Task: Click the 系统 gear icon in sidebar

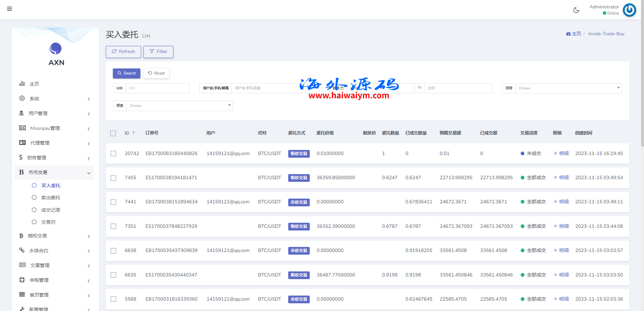Action: click(x=22, y=98)
